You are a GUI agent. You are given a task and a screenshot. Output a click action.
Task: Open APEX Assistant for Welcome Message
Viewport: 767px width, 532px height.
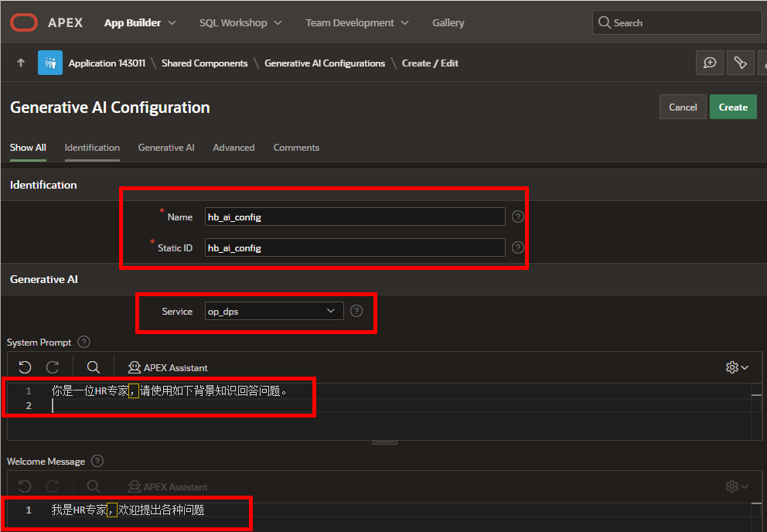(167, 486)
